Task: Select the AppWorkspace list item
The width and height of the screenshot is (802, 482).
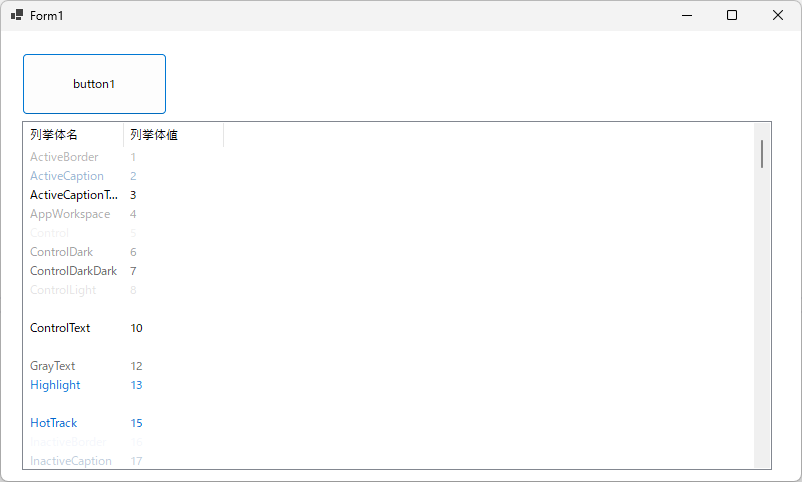Action: tap(70, 214)
